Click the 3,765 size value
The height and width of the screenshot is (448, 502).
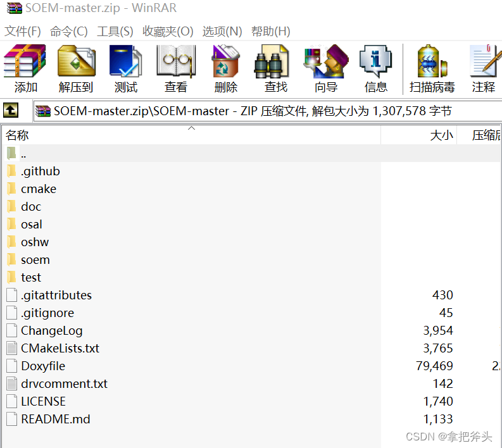pos(438,348)
